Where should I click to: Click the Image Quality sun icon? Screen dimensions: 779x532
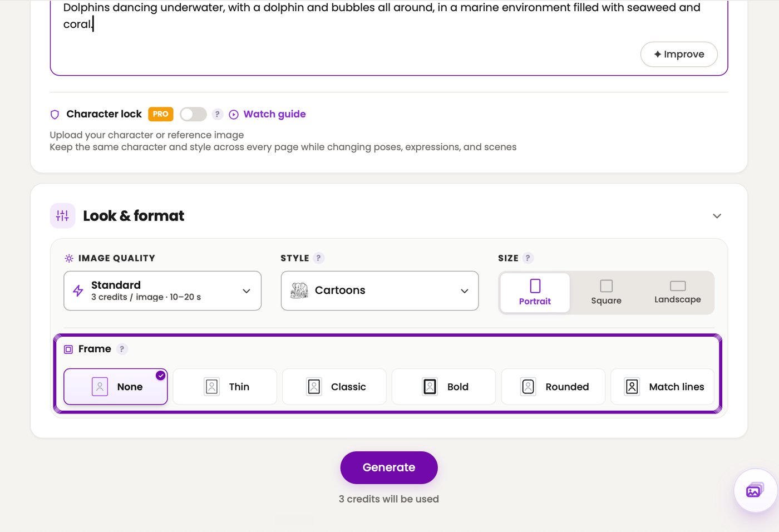[x=69, y=258]
